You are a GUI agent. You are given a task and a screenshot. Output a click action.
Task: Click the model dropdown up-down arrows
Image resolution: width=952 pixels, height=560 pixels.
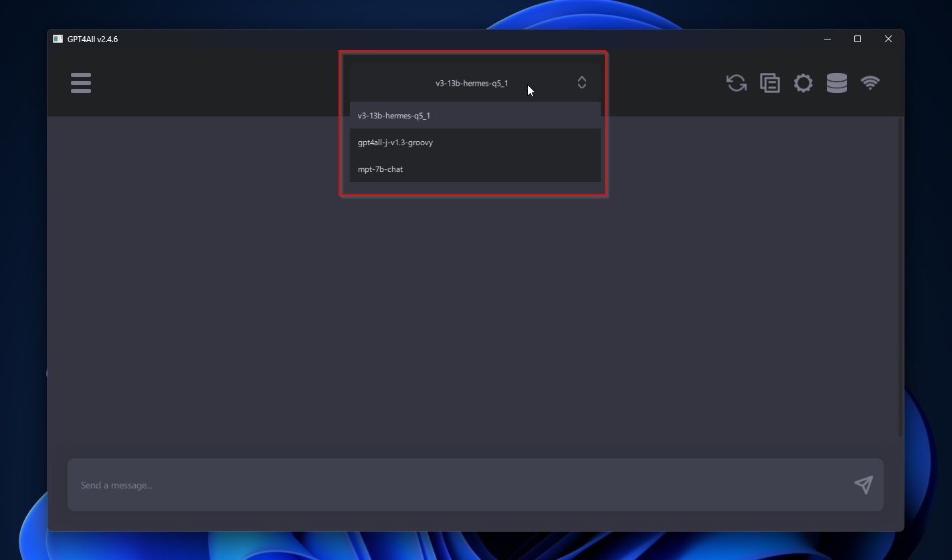tap(582, 83)
